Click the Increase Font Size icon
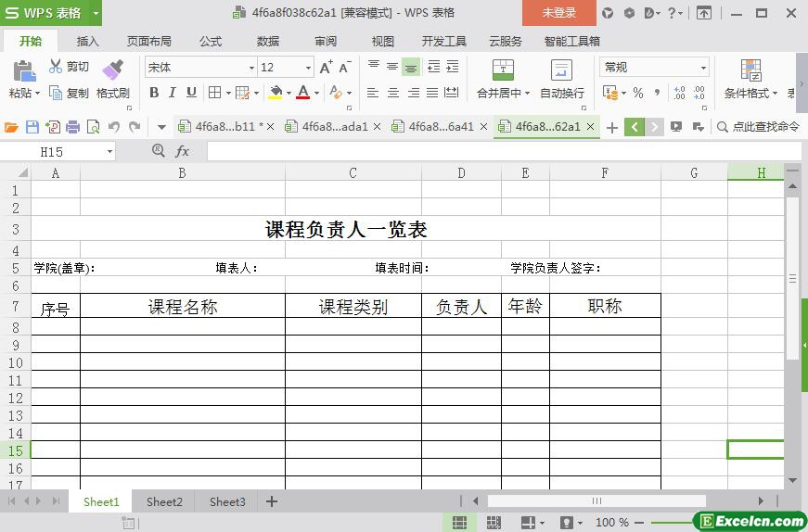The image size is (808, 532). [x=326, y=67]
